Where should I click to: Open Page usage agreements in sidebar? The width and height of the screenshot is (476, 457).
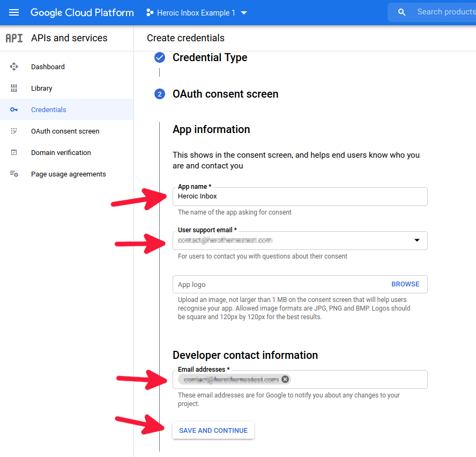67,174
